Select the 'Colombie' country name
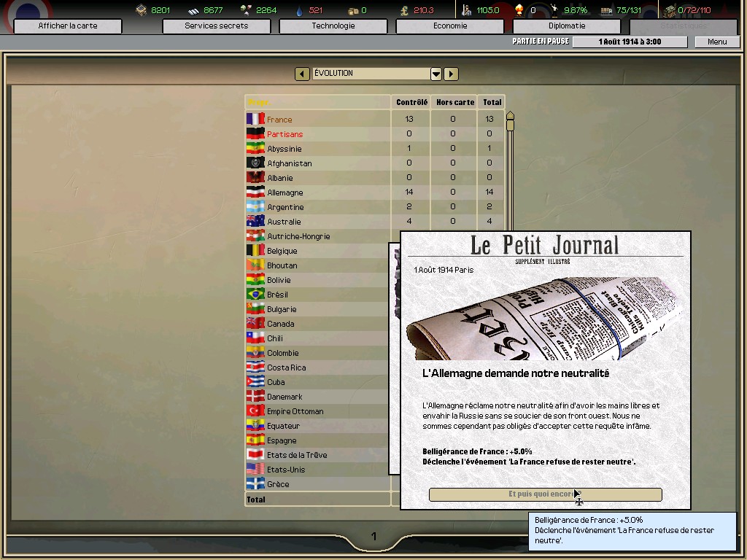 283,353
